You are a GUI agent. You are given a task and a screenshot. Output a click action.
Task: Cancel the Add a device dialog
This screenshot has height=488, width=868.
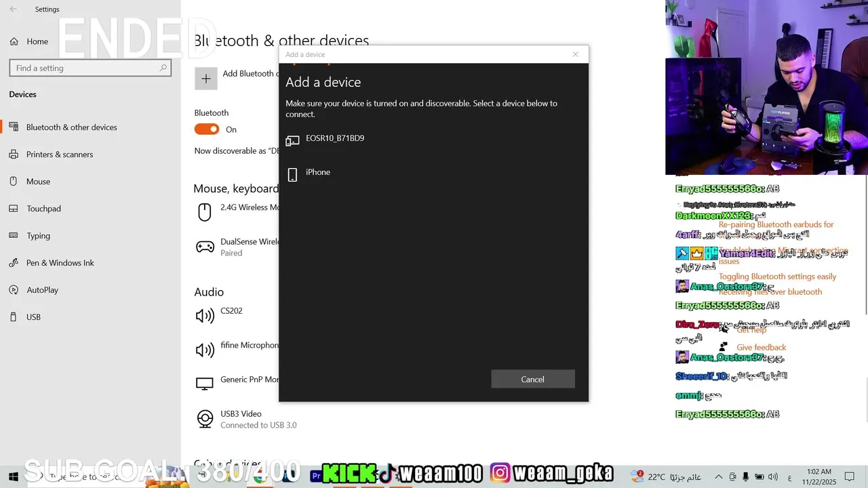(x=533, y=380)
